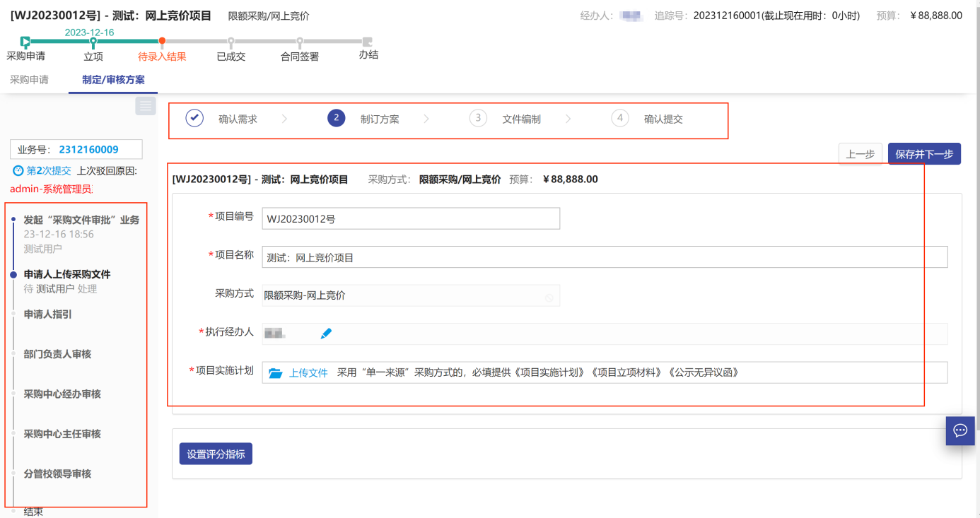Screen dimensions: 980x518
Task: Click the 待录入结果 progress marker
Action: (x=162, y=42)
